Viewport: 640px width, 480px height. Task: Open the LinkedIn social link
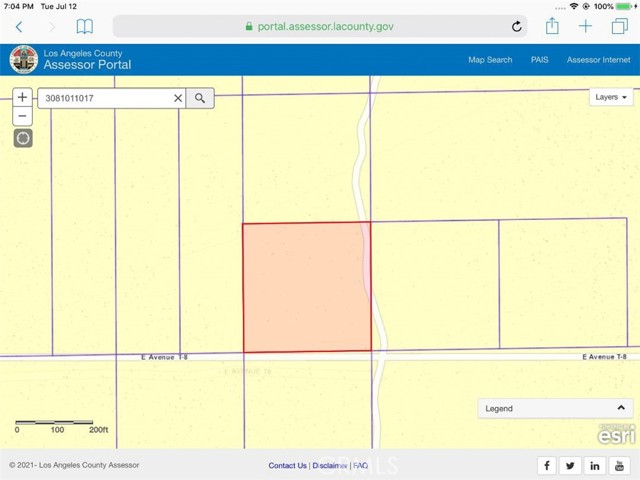click(595, 465)
